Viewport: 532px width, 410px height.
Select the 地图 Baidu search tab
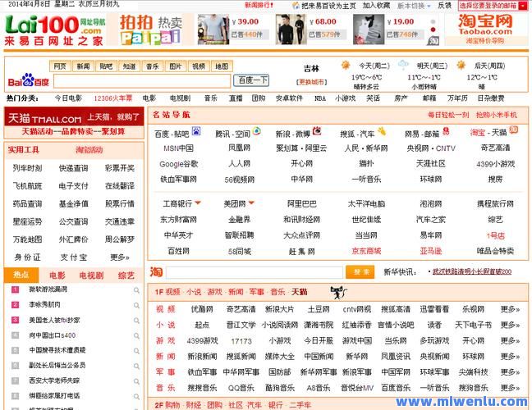point(222,66)
